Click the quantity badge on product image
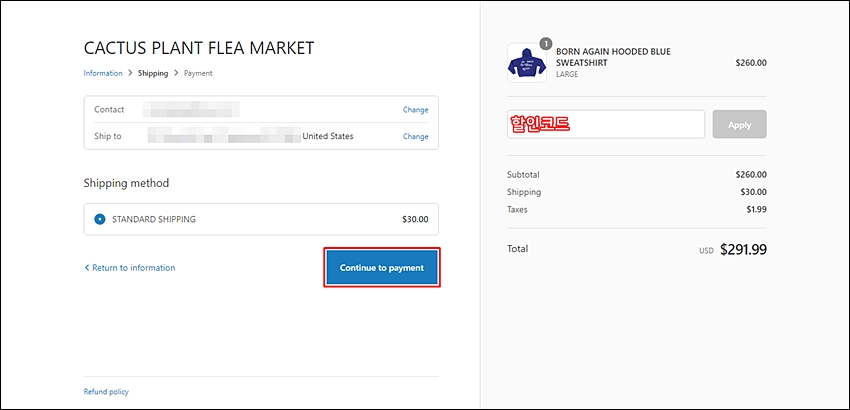The image size is (850, 410). click(546, 43)
